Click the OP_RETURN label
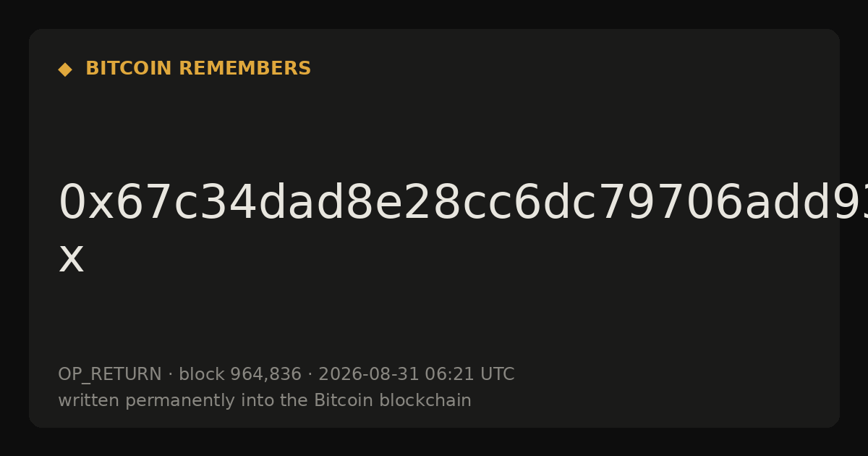Image resolution: width=868 pixels, height=456 pixels. pyautogui.click(x=110, y=375)
